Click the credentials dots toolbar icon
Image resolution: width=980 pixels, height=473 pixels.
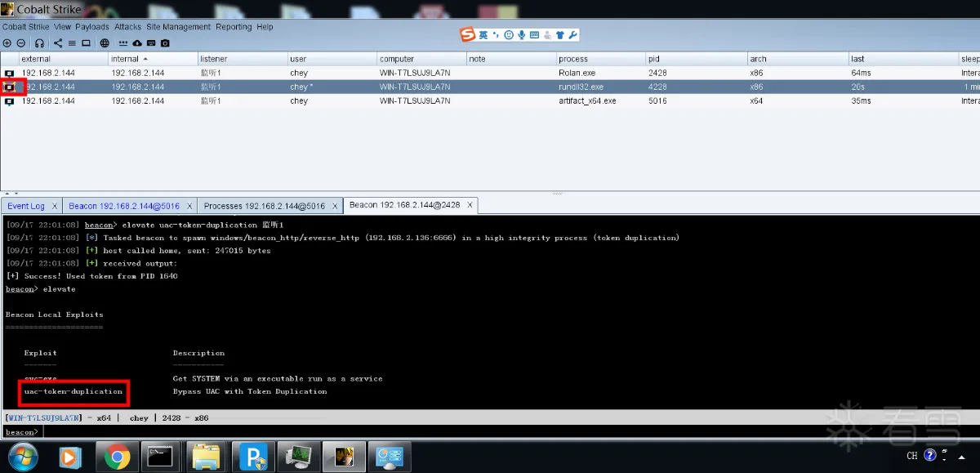coord(123,43)
